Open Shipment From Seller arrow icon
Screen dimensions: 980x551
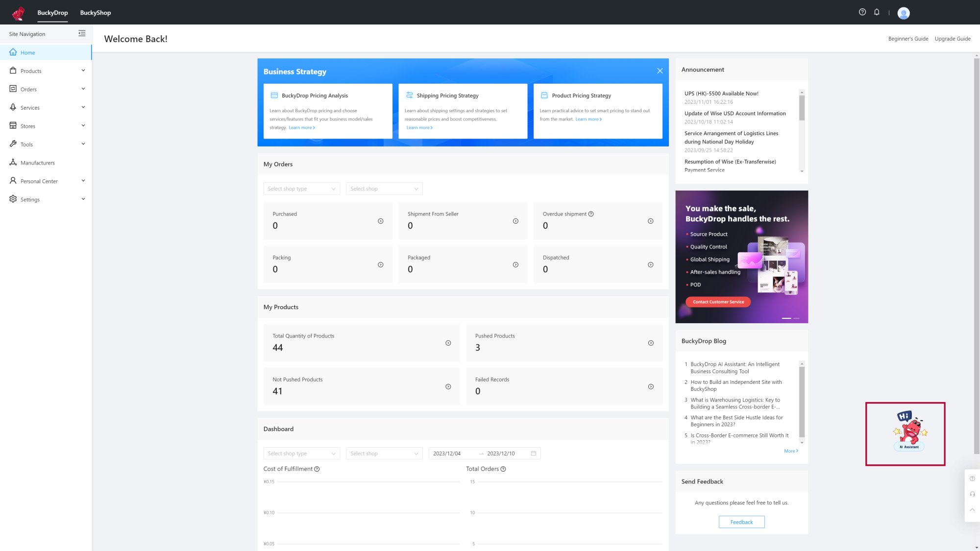tap(515, 221)
